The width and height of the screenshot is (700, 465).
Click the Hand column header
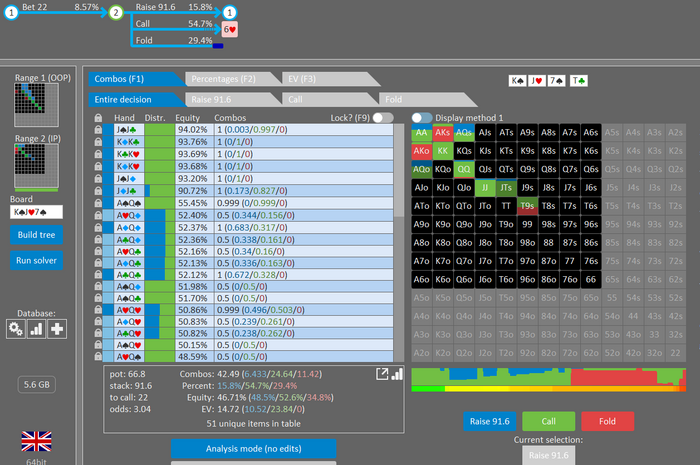[124, 118]
